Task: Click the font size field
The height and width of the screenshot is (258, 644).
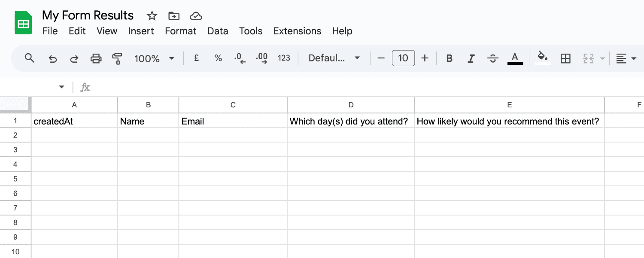Action: [403, 58]
